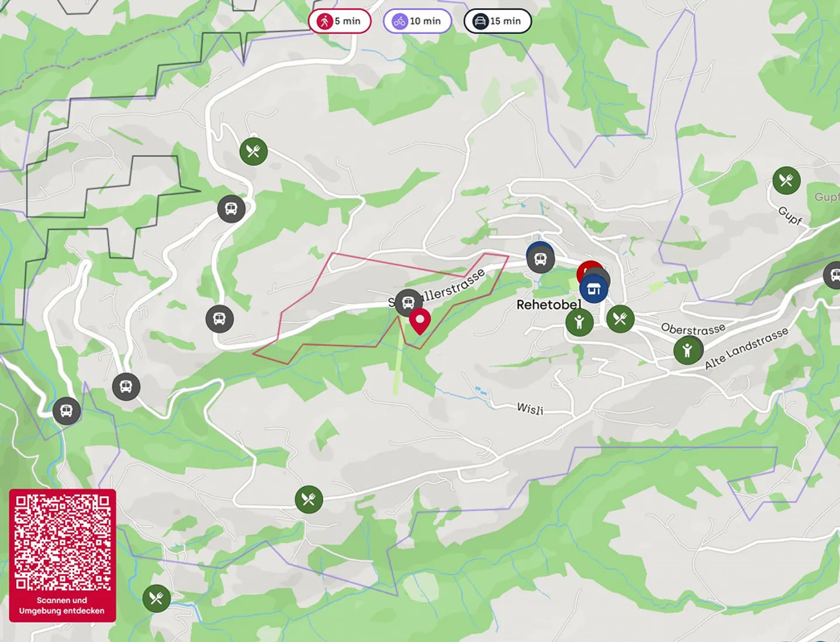Viewport: 840px width, 642px height.
Task: Toggle the 15 min driving isochrone
Action: 498,21
